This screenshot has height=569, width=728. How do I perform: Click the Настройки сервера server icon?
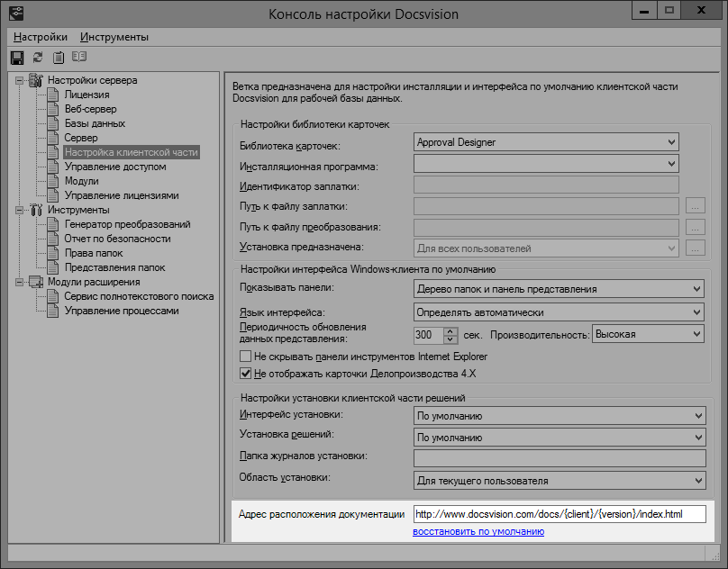[36, 80]
